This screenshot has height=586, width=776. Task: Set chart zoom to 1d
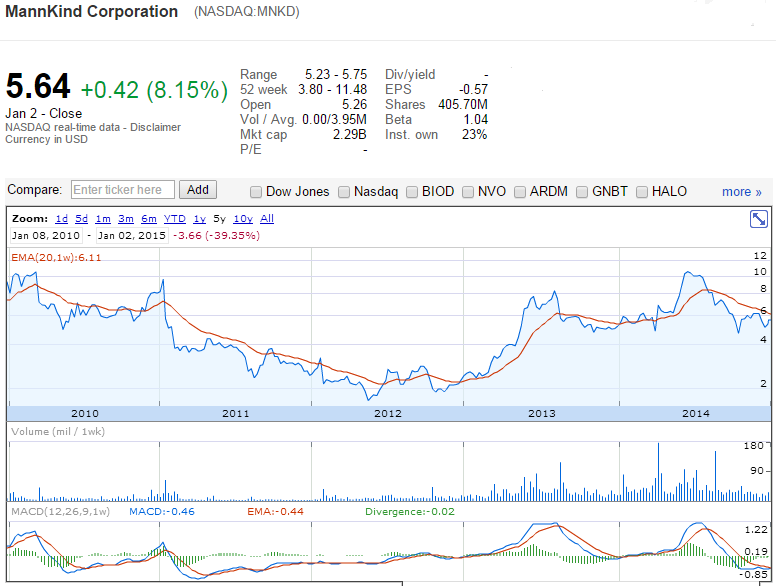(61, 219)
